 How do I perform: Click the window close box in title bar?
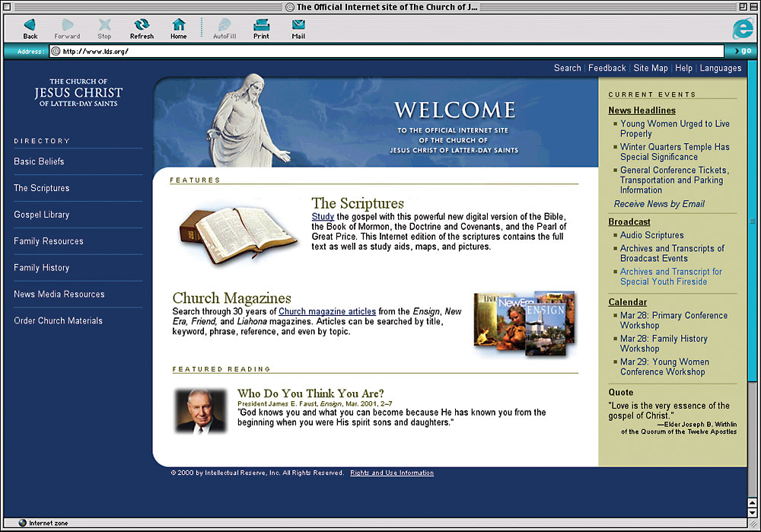pyautogui.click(x=8, y=7)
